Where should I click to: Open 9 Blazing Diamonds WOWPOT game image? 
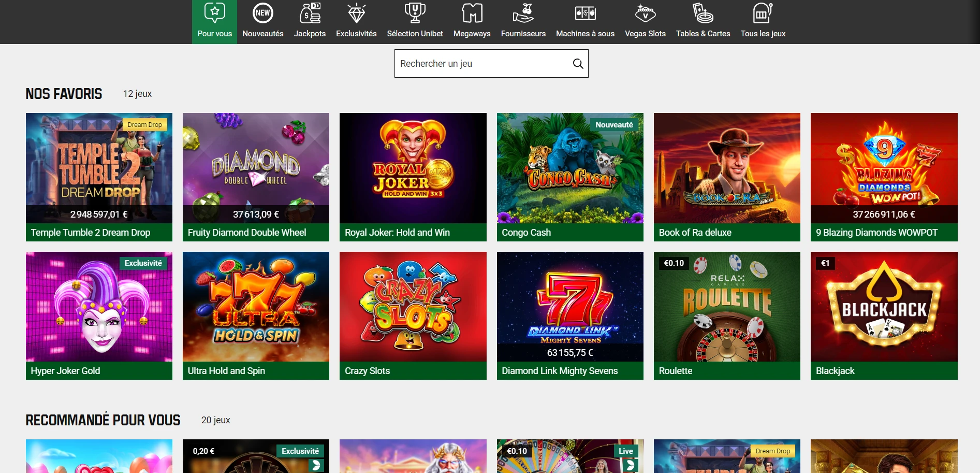[884, 168]
